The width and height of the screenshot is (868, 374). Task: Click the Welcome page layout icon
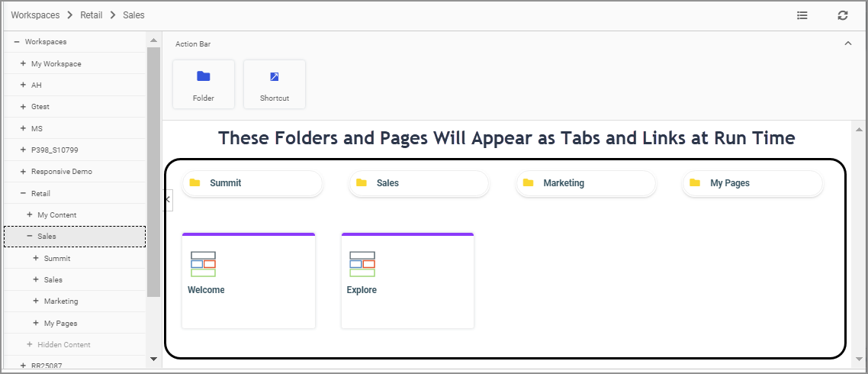point(203,263)
